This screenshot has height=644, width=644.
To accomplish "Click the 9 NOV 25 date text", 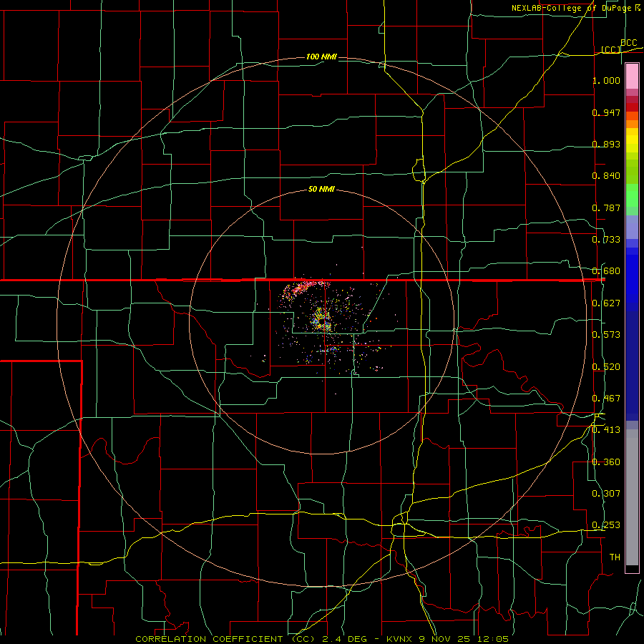I will pos(445,639).
